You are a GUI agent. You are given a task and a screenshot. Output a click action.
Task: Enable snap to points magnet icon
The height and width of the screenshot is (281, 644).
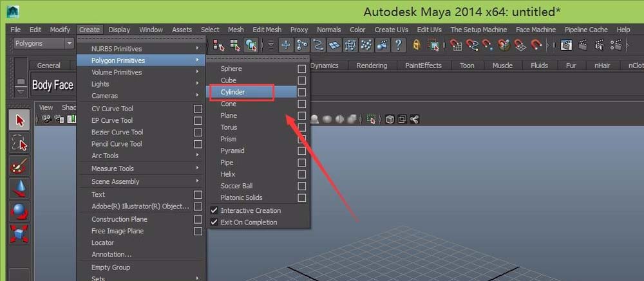click(488, 45)
